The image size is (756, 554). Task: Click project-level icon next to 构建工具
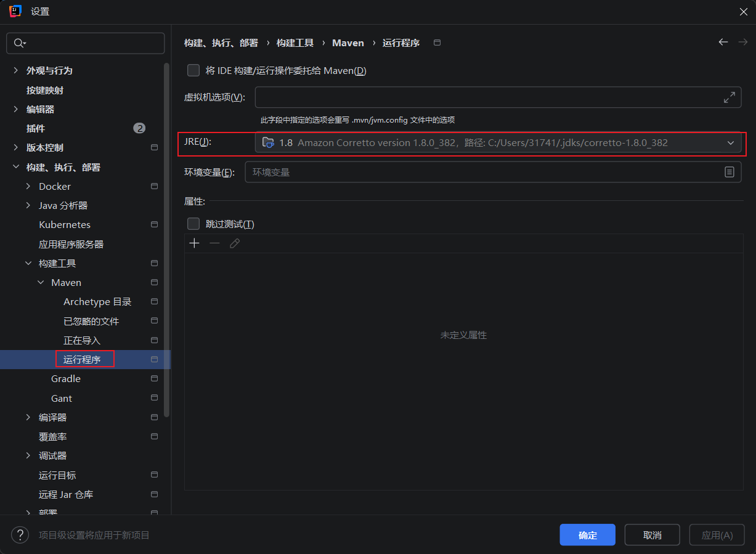[x=154, y=263]
